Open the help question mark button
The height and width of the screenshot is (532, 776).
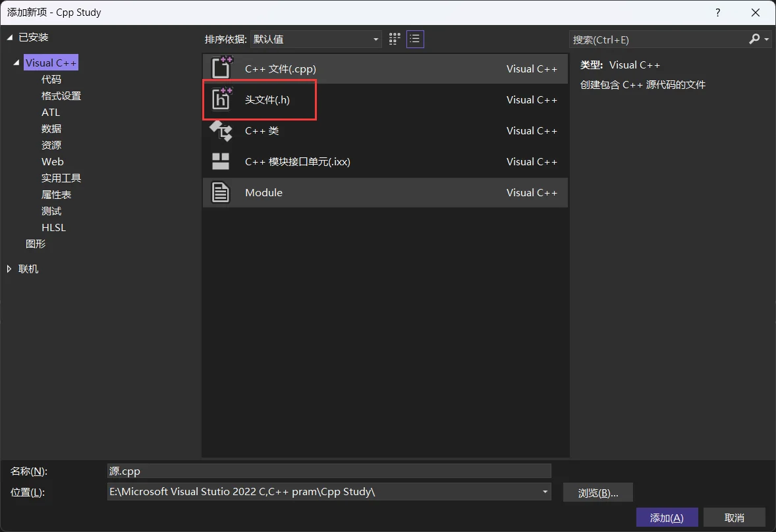[717, 13]
